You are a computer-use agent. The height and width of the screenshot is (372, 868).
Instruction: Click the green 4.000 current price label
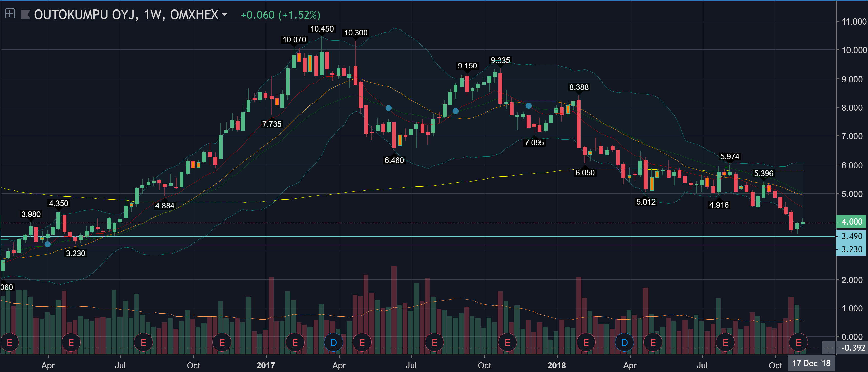(x=851, y=222)
